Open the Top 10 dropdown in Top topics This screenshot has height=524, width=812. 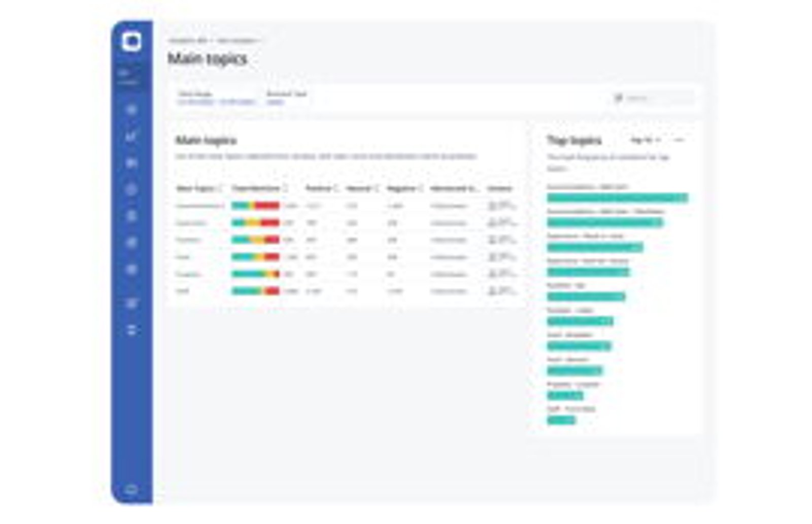pyautogui.click(x=645, y=140)
